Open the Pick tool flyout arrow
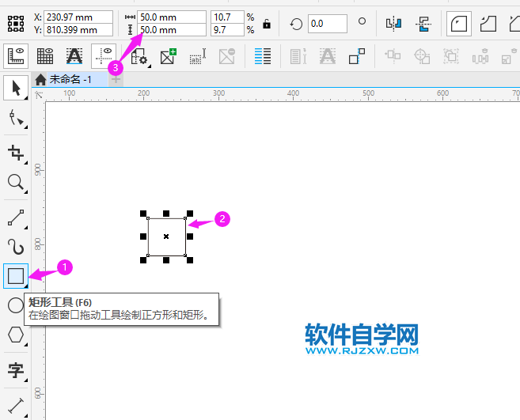This screenshot has width=520, height=420. click(x=26, y=97)
